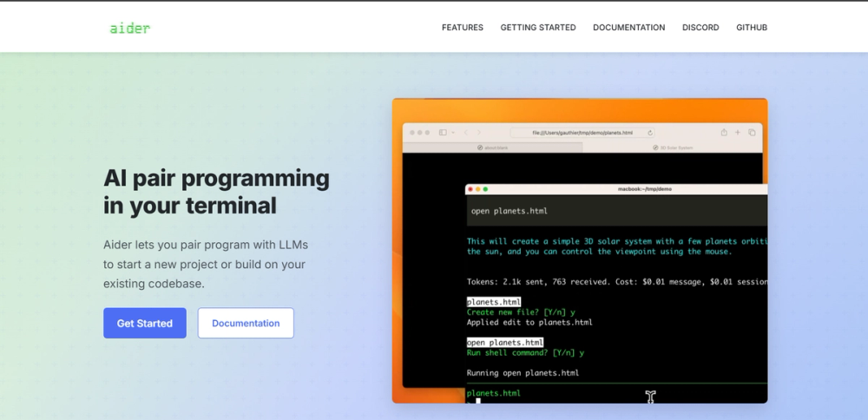Click the green zoom dot on terminal
Image resolution: width=868 pixels, height=420 pixels.
(x=485, y=189)
